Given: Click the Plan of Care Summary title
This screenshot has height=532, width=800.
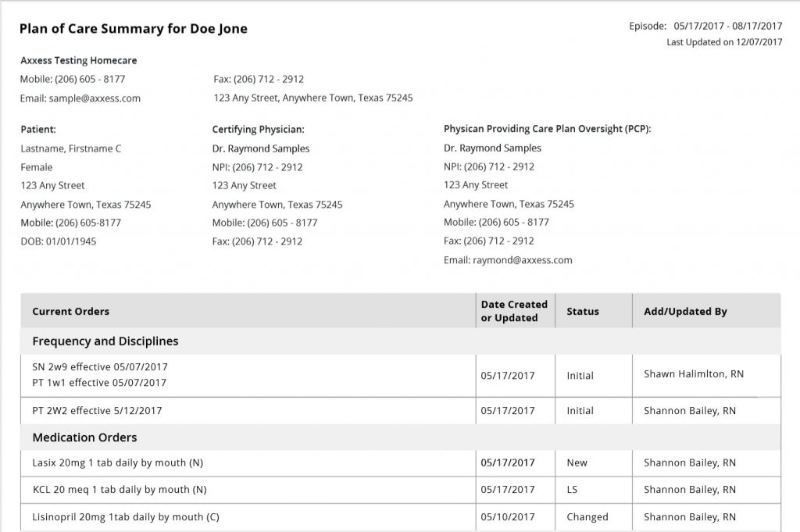Looking at the screenshot, I should [x=133, y=29].
